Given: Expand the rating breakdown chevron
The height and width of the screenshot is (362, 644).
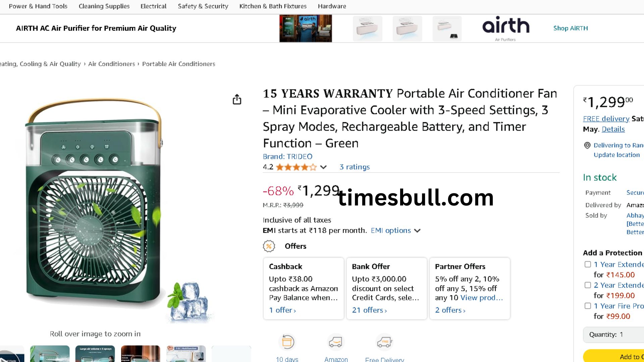Looking at the screenshot, I should click(323, 167).
